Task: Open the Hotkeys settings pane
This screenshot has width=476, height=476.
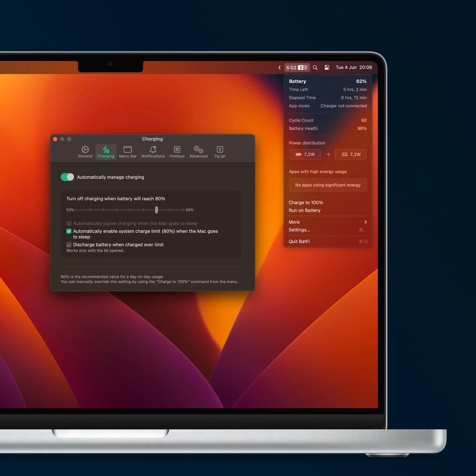Action: pos(177,152)
